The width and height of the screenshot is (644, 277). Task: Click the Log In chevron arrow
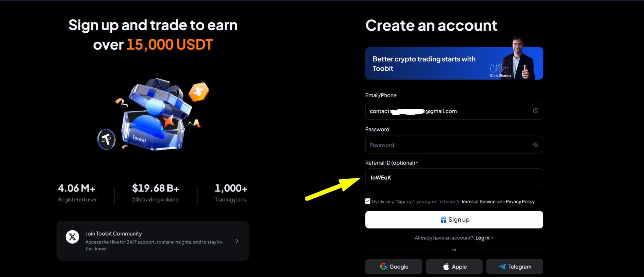click(x=493, y=238)
